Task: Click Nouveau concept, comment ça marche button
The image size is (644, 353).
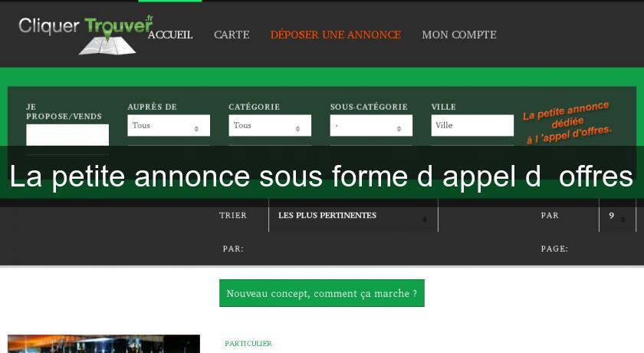Action: coord(321,293)
